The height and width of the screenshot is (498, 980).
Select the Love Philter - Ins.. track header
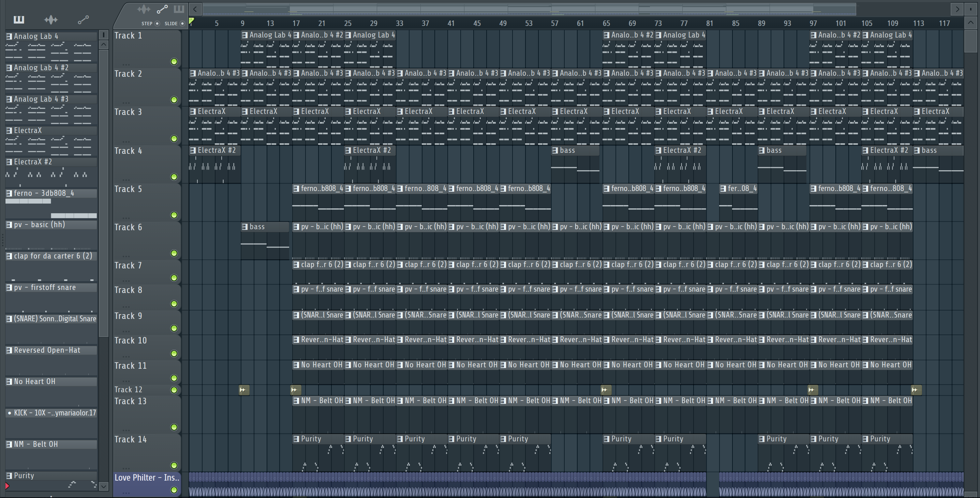[x=147, y=484]
